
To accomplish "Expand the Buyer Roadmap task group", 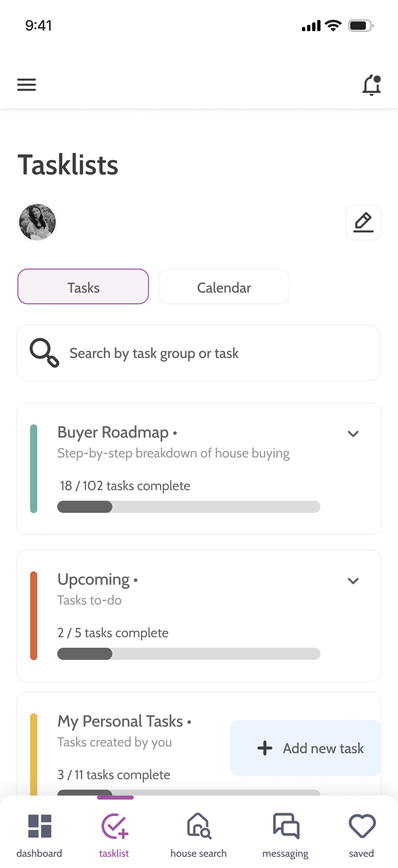I will click(x=353, y=434).
